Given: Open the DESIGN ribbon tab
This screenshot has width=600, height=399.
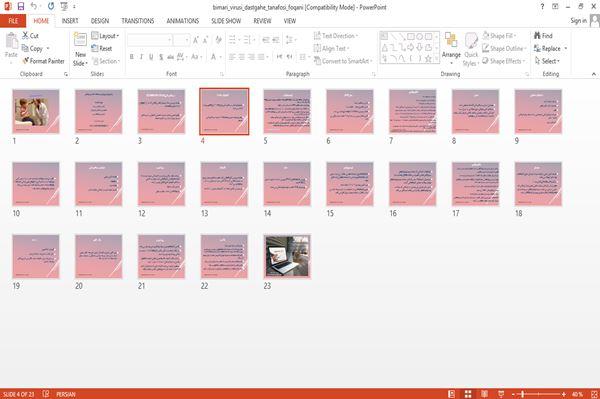Looking at the screenshot, I should (x=100, y=21).
